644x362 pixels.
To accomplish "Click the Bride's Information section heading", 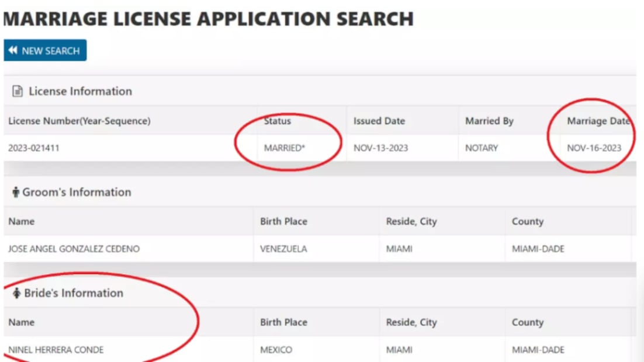I will [74, 294].
